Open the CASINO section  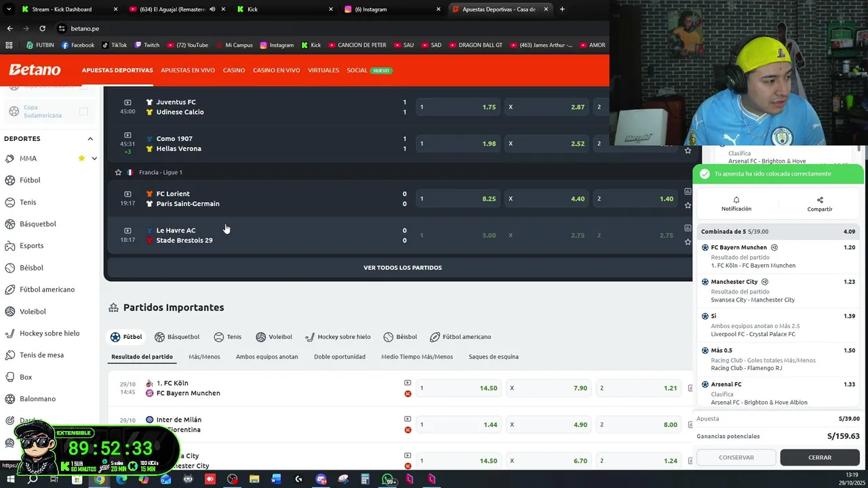pos(234,70)
